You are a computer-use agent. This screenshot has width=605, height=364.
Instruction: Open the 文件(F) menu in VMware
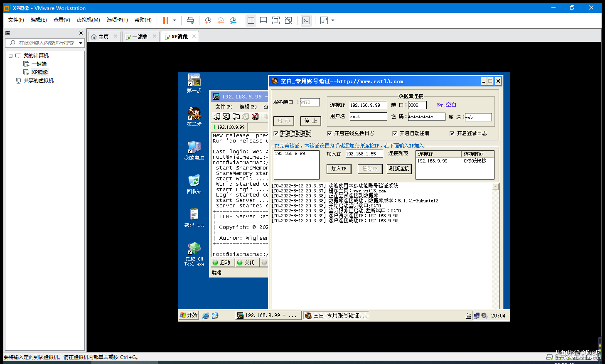point(16,20)
